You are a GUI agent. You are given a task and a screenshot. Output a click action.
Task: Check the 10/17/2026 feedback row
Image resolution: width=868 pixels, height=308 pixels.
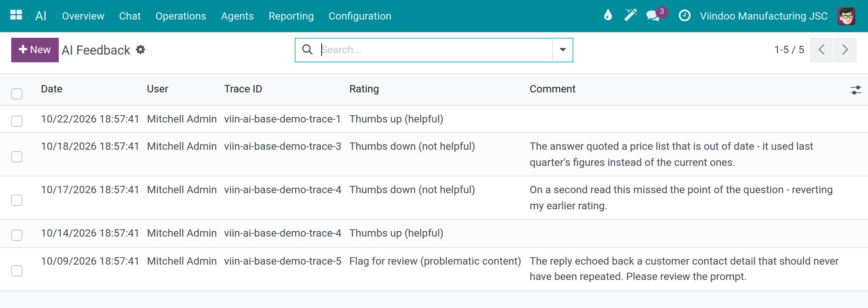coord(17,200)
